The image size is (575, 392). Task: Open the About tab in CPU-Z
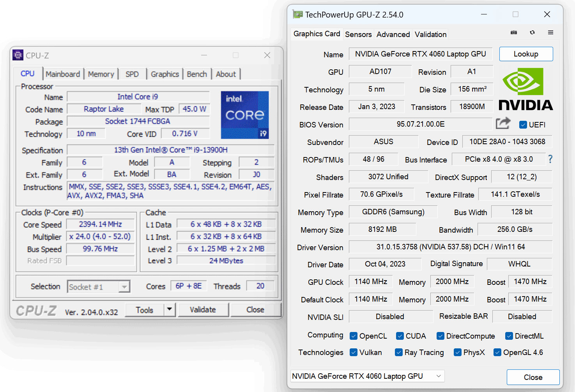226,74
